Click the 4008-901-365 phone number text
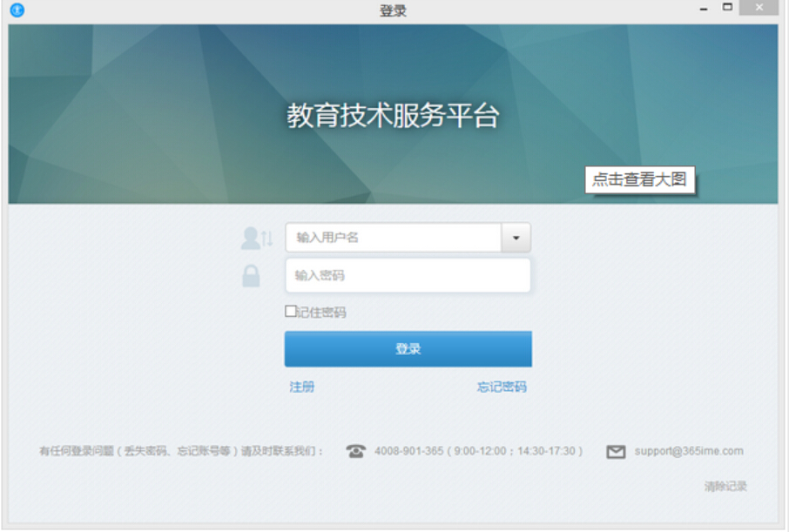 (408, 451)
